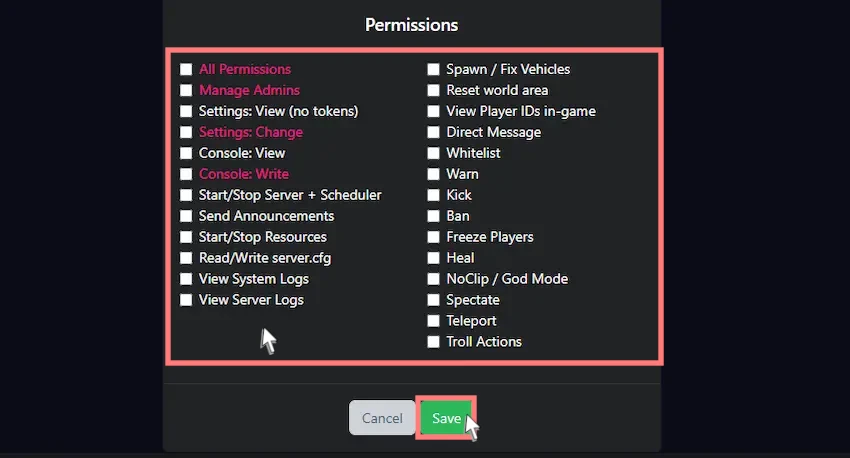Tick Settings: View (no tokens) checkbox
Image resolution: width=850 pixels, height=458 pixels.
point(186,111)
